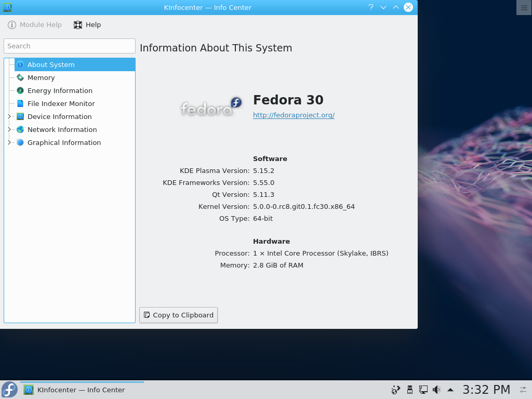Click the title bar context help button
The width and height of the screenshot is (532, 399).
pyautogui.click(x=371, y=7)
